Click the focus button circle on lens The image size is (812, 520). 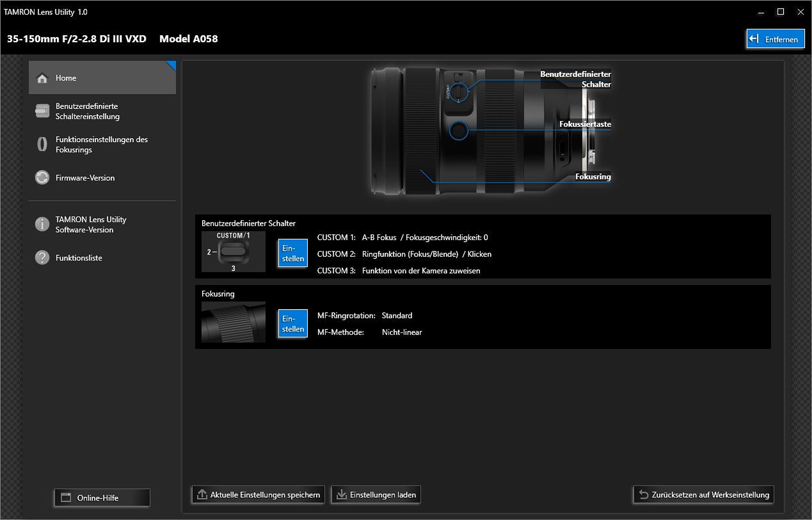point(459,130)
